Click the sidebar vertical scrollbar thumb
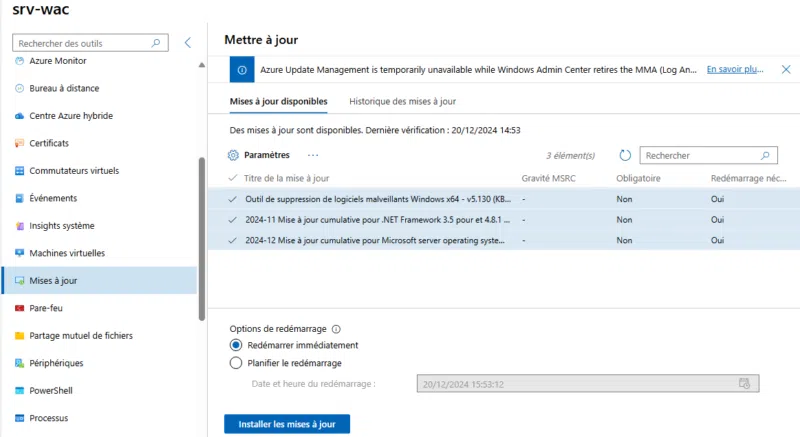Screen dimensions: 800x437 pyautogui.click(x=202, y=239)
